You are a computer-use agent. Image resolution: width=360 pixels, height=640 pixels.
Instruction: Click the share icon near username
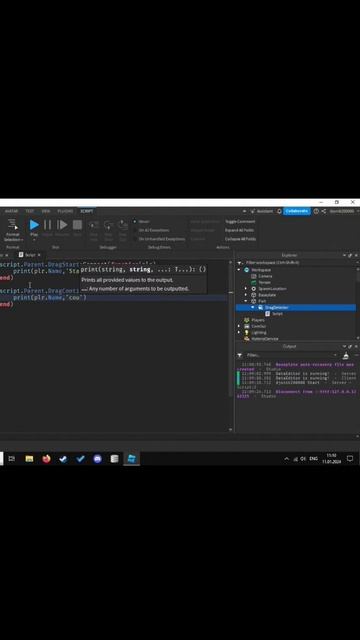tap(323, 211)
